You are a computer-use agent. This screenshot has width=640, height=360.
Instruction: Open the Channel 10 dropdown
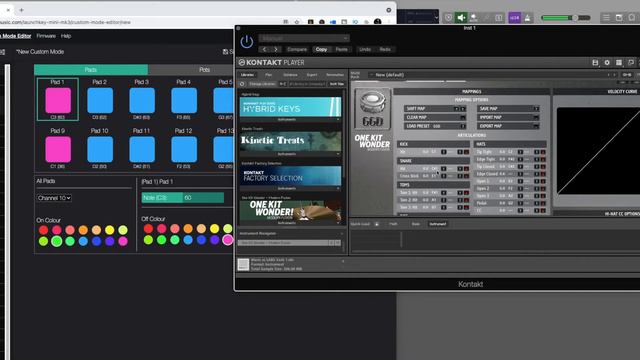54,198
